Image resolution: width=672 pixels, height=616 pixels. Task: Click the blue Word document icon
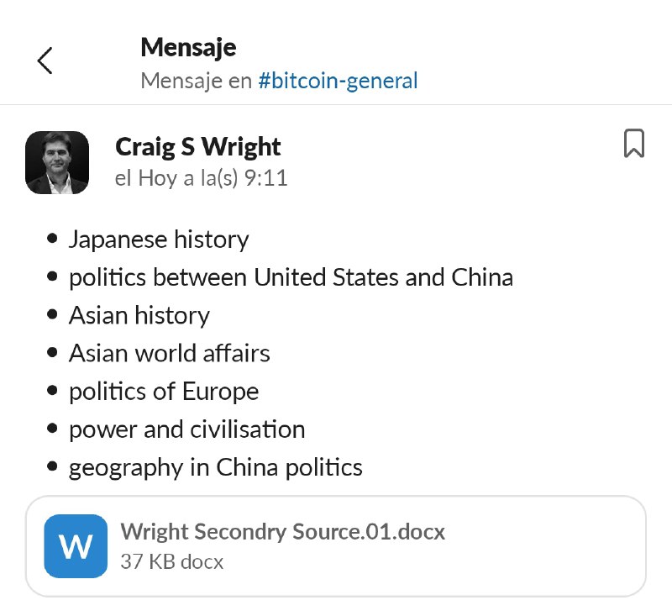point(76,546)
